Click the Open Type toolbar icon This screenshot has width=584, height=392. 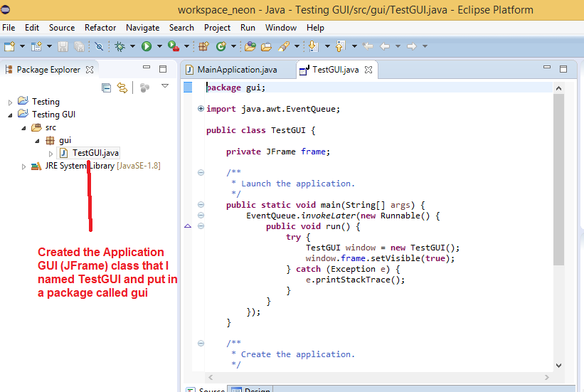250,46
